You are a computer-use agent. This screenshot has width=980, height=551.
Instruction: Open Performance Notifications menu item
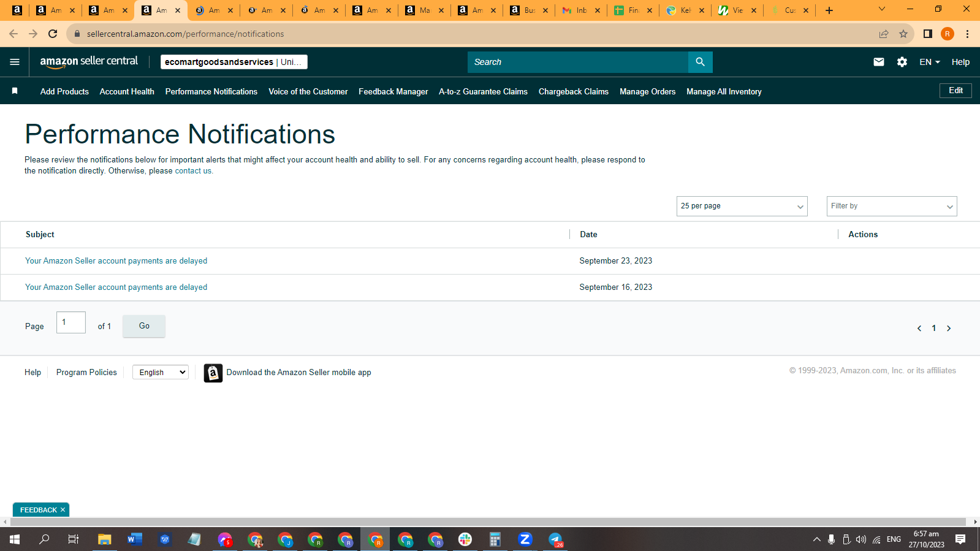coord(211,91)
